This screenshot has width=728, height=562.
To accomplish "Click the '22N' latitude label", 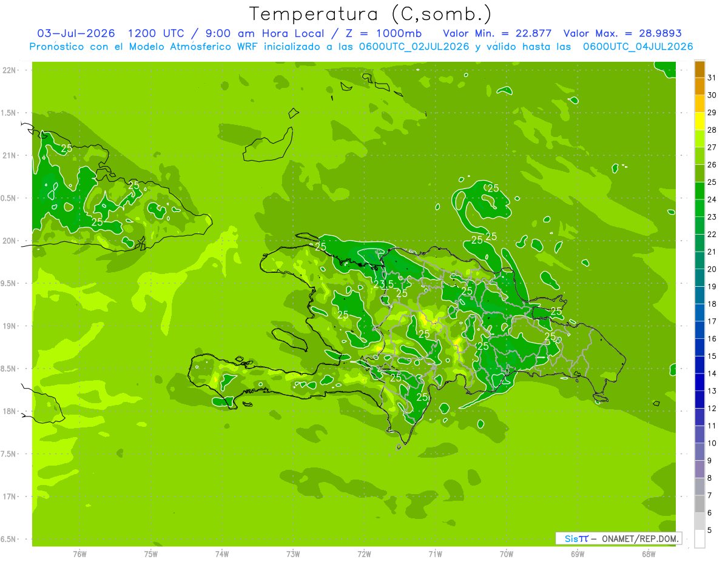I will point(8,70).
